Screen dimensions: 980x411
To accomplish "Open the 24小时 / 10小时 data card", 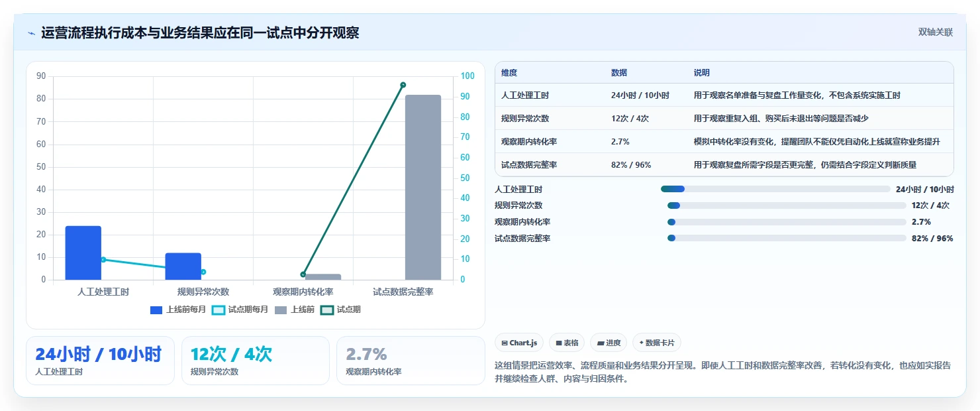I will (100, 361).
